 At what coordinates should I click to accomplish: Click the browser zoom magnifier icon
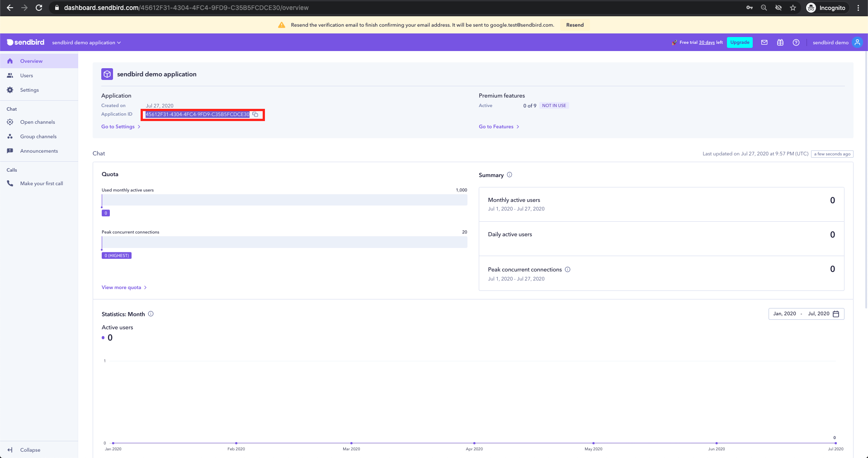point(764,8)
